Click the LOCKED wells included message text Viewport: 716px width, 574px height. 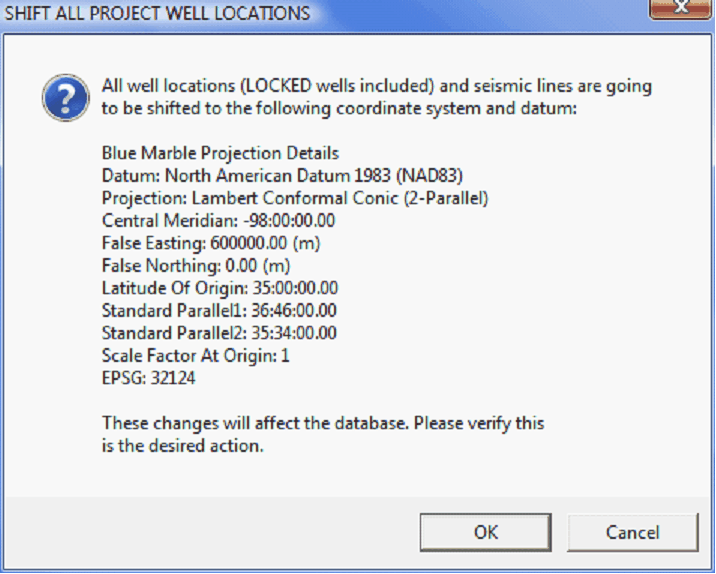[377, 86]
